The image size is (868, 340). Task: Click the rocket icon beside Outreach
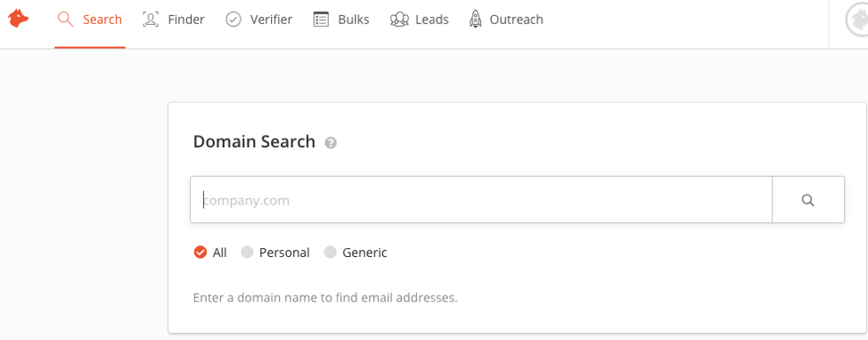[475, 20]
